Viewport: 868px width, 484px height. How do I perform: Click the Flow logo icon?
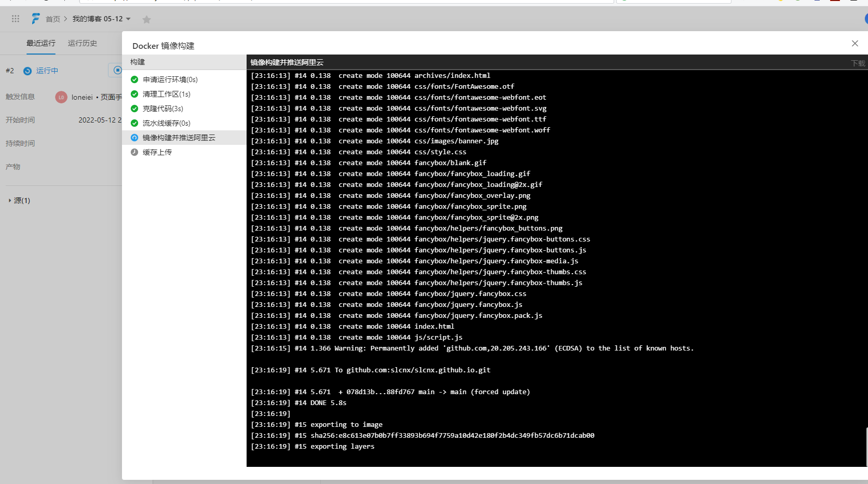[x=35, y=19]
